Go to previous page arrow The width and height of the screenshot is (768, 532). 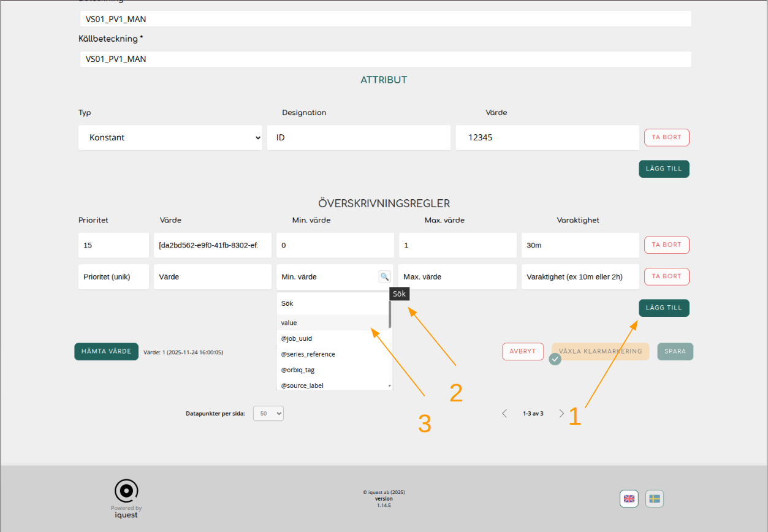[504, 414]
